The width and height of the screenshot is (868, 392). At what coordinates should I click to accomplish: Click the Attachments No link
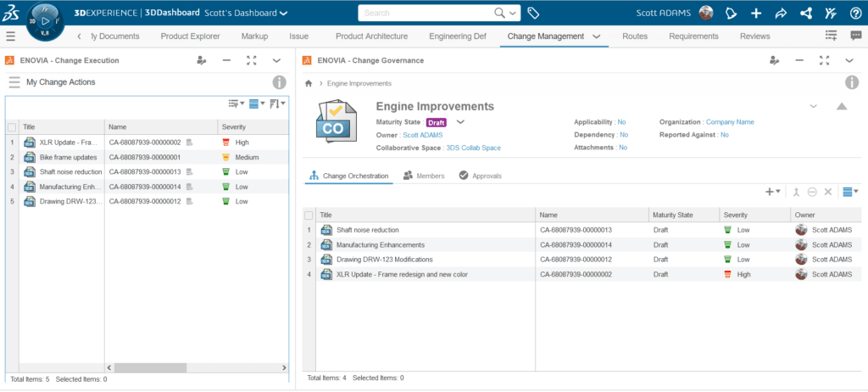pos(623,148)
